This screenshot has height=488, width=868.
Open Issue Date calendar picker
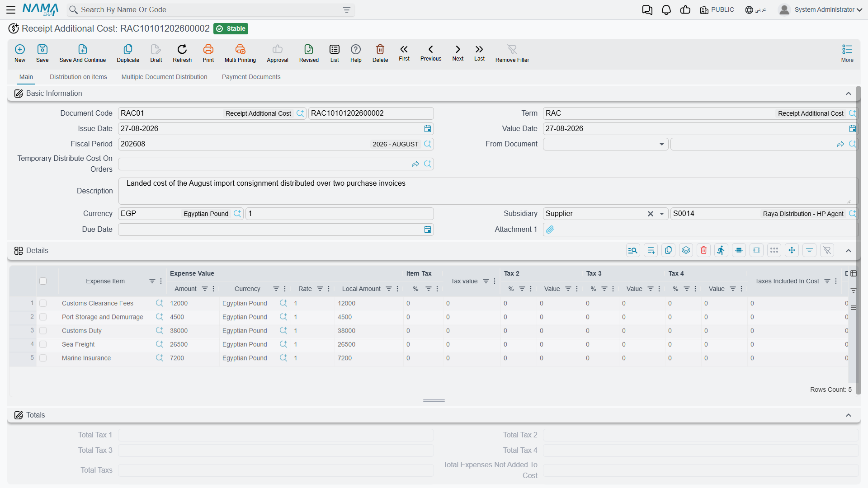(428, 129)
